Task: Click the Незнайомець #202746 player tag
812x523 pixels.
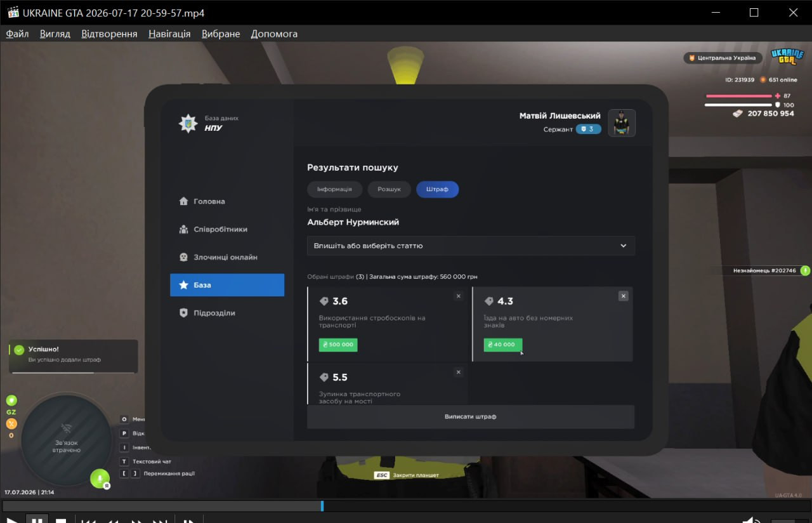Action: pyautogui.click(x=764, y=270)
